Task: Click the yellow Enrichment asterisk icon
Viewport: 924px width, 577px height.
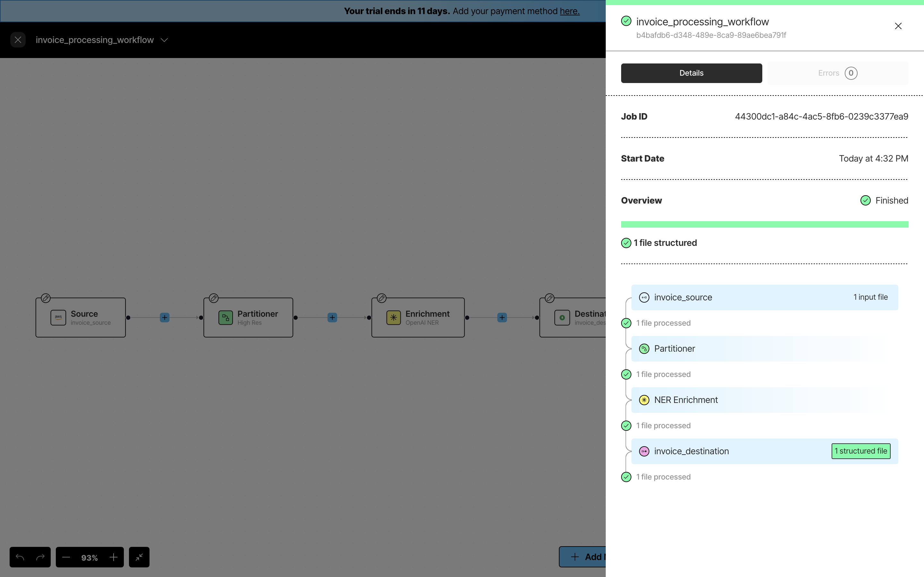Action: coord(393,317)
